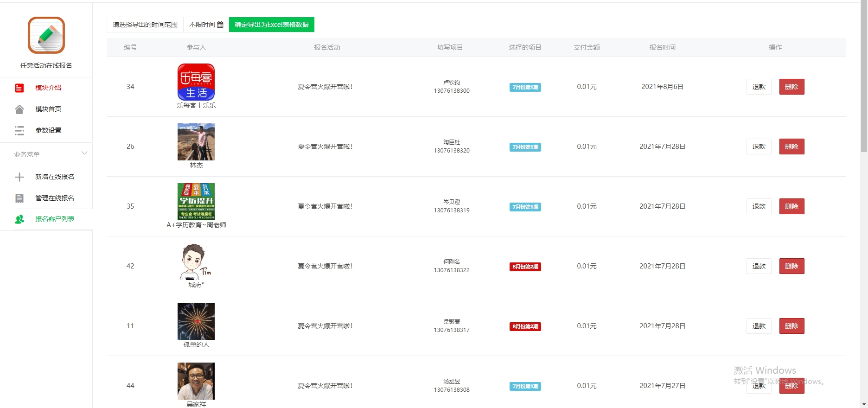Click the fireworks avatar of 孤单的人
This screenshot has width=868, height=408.
click(x=196, y=321)
